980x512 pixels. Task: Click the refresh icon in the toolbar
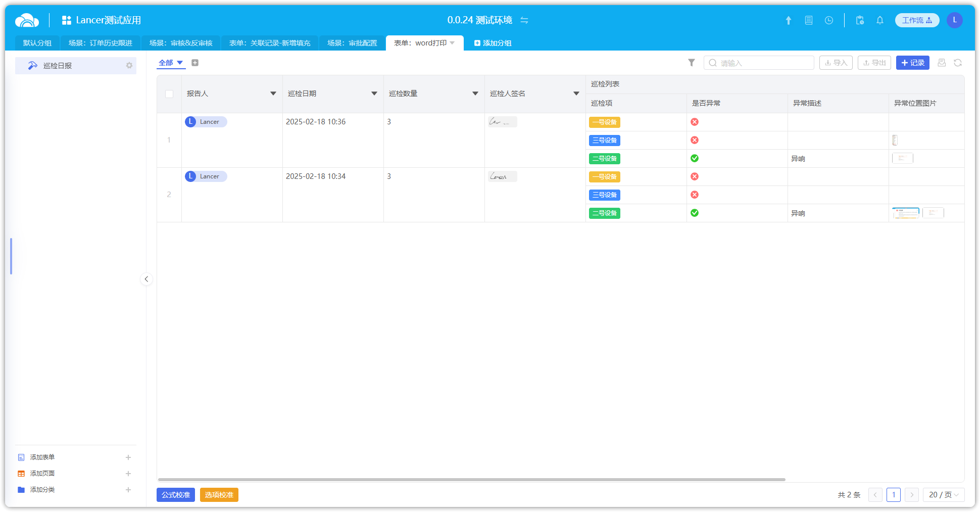[958, 63]
